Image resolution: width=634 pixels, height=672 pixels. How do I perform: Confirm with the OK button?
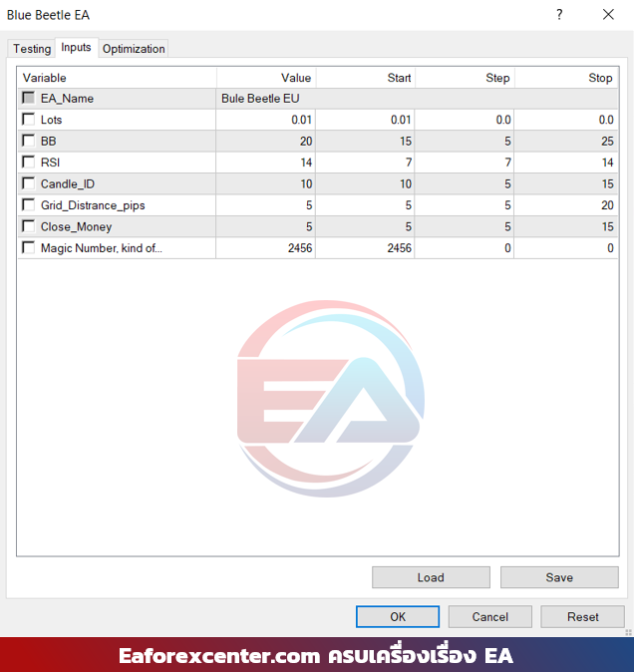(397, 616)
